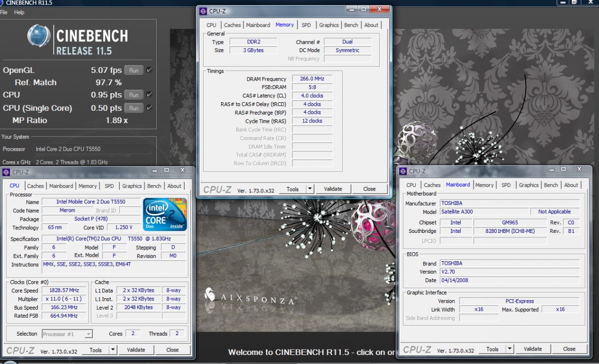Select CPU tab in Mainboard window
This screenshot has height=364, width=599.
pyautogui.click(x=411, y=185)
